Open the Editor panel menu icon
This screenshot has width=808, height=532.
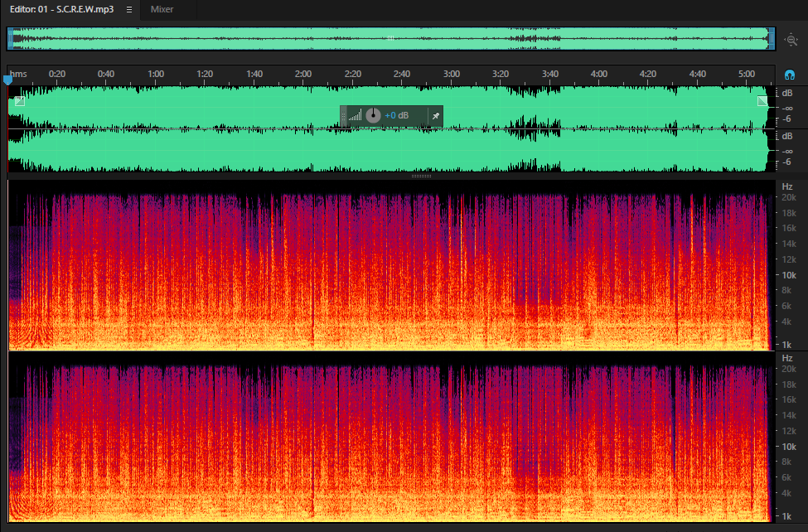(129, 9)
